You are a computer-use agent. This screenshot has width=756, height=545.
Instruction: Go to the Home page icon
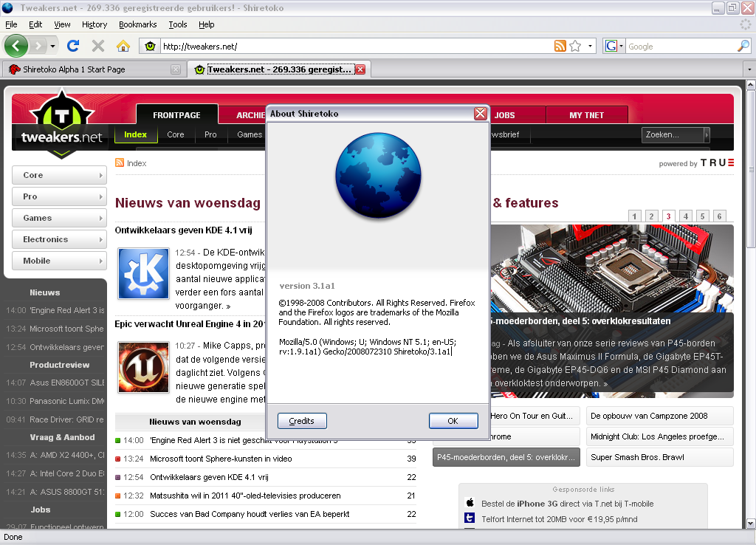[123, 46]
